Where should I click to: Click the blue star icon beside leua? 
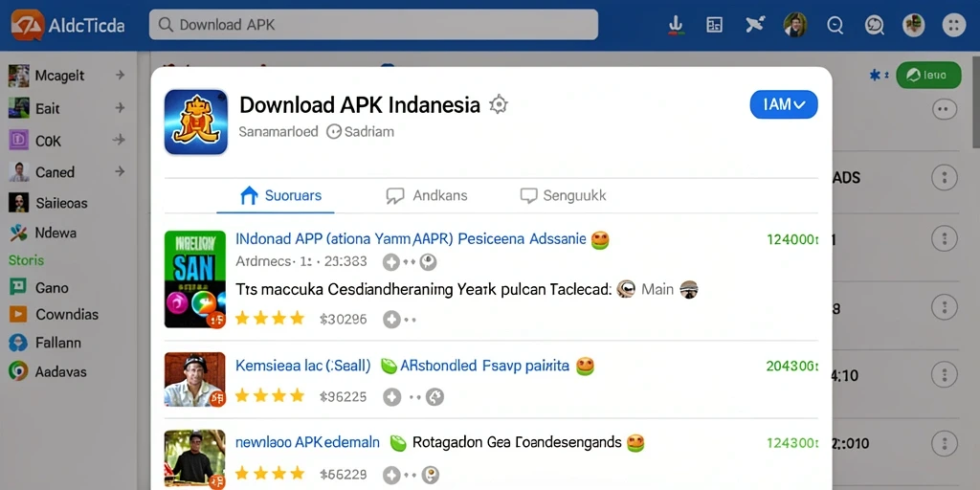point(875,76)
